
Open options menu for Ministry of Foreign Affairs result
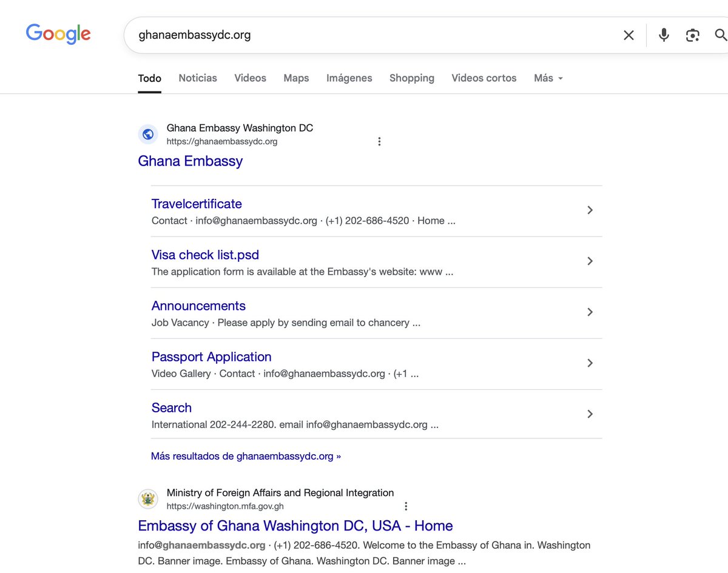click(x=406, y=506)
